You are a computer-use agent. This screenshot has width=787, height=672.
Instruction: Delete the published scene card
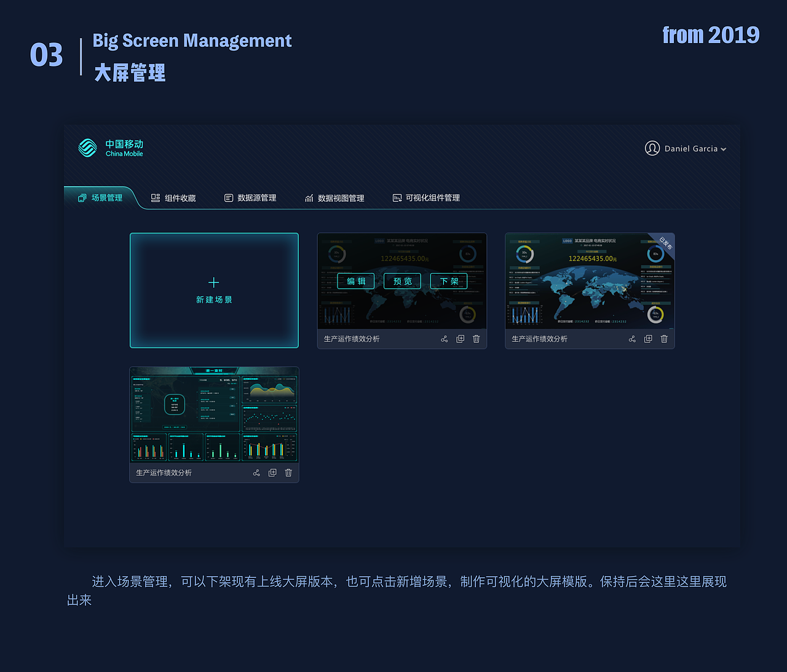[664, 339]
